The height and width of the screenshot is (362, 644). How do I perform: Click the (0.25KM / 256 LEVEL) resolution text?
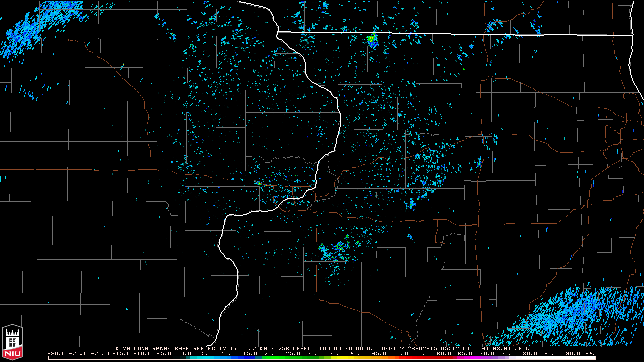coord(278,348)
